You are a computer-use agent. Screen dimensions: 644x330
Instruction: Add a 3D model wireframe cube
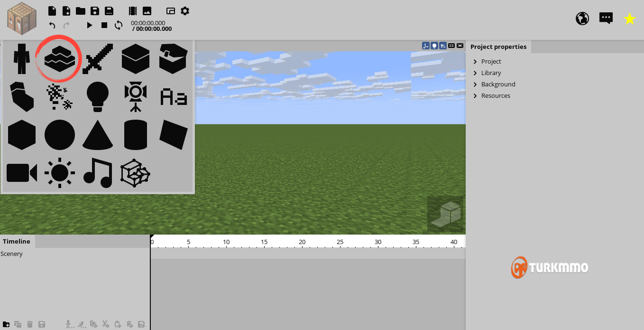136,173
